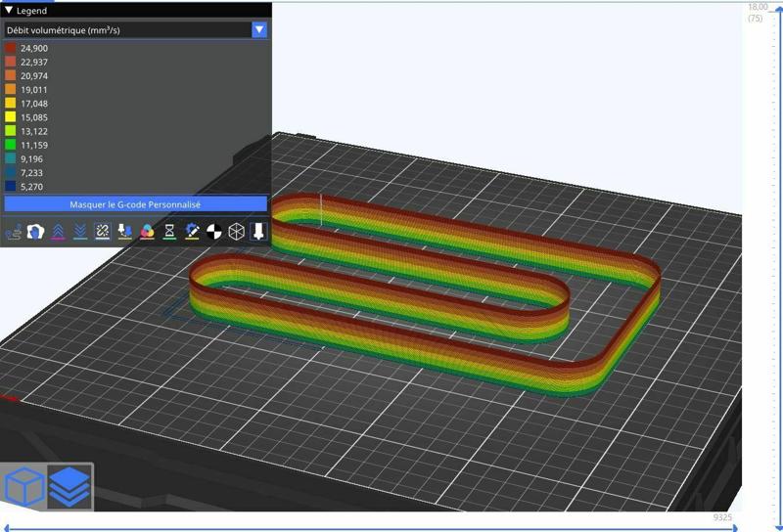Toggle print pauses hourglass icon
Image resolution: width=783 pixels, height=532 pixels.
(169, 232)
